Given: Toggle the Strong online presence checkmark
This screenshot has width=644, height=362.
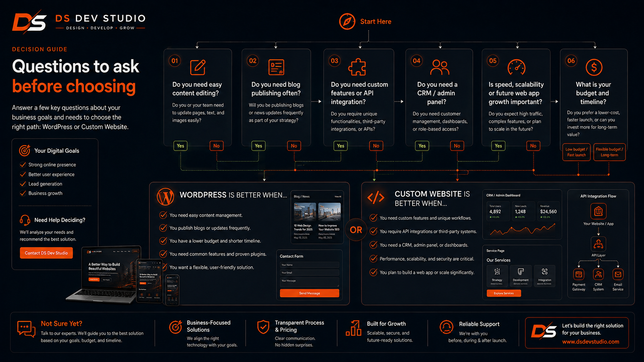Looking at the screenshot, I should click(x=23, y=165).
